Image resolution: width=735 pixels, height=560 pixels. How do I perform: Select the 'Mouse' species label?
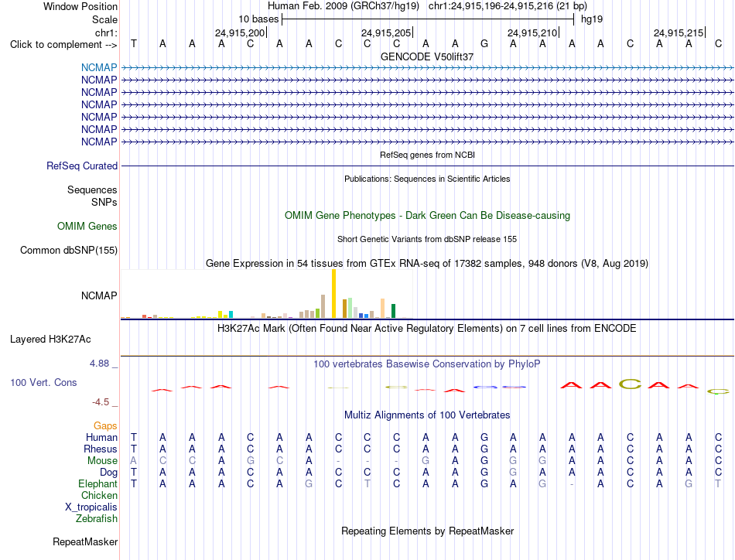click(x=102, y=461)
